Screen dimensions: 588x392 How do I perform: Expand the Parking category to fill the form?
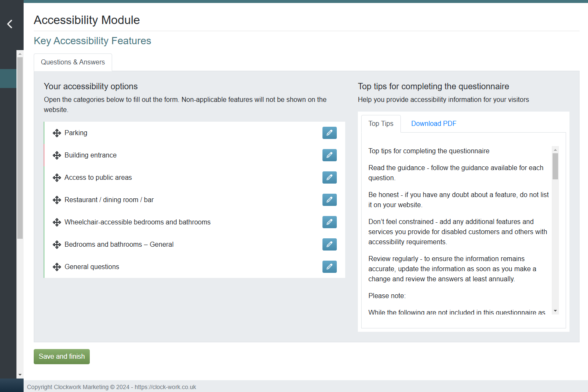point(76,133)
